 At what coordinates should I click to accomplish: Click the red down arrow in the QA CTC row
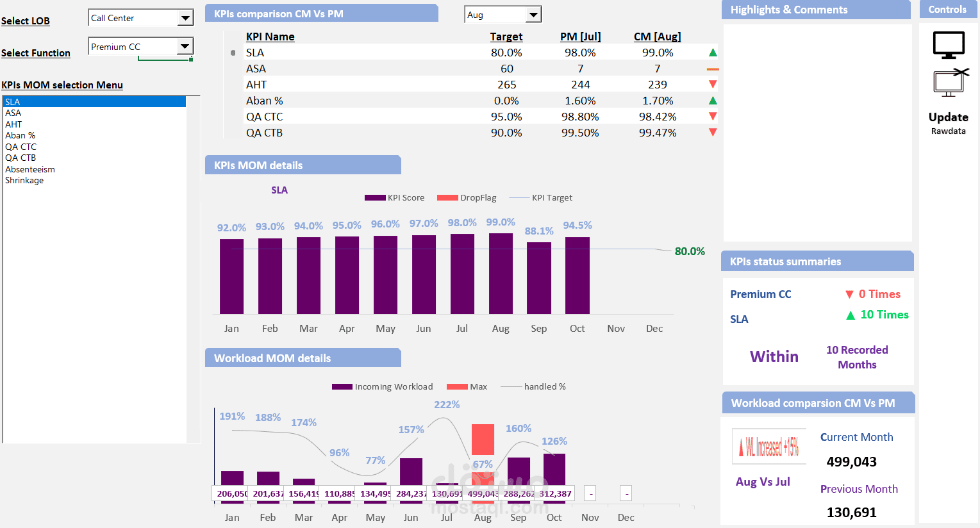coord(713,116)
